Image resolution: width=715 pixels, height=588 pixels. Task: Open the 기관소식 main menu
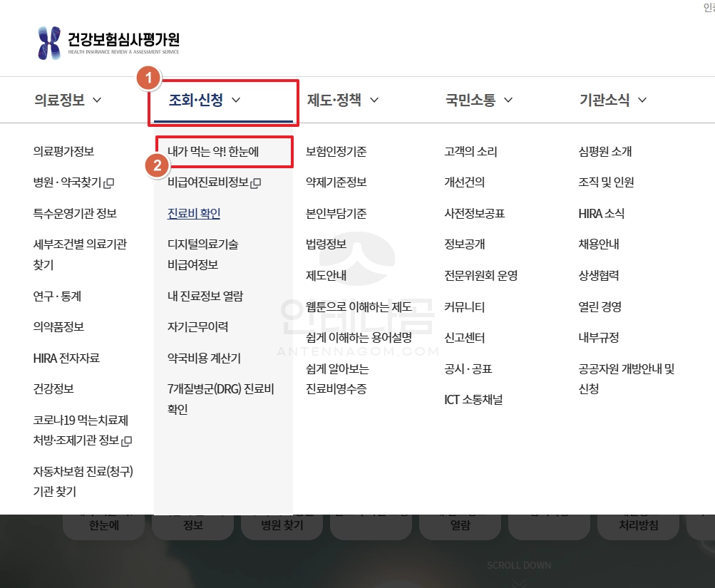coord(605,100)
